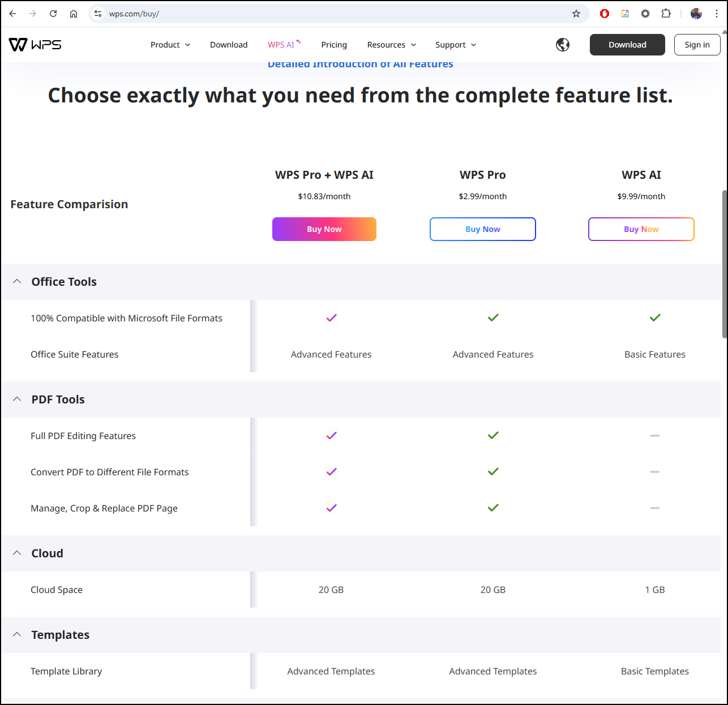Screen dimensions: 728x705
Task: Click 'Convert PDF to Different File Formats'
Action: pos(110,472)
